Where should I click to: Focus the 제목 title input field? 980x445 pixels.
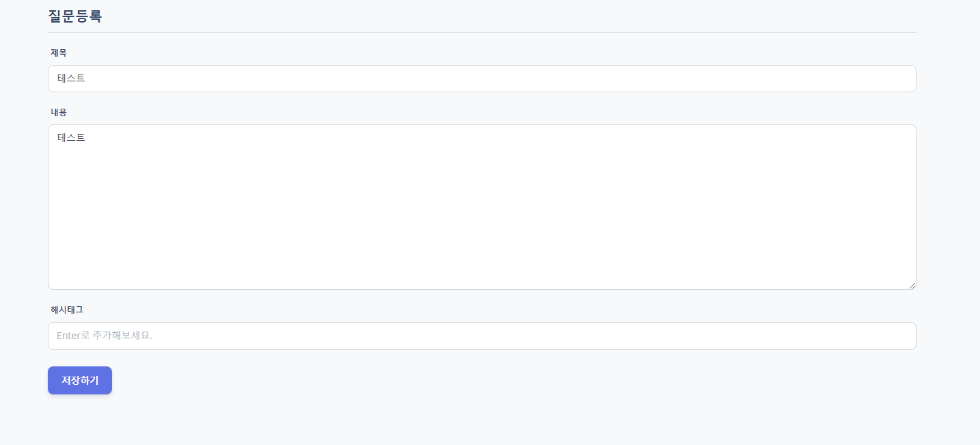pyautogui.click(x=481, y=79)
